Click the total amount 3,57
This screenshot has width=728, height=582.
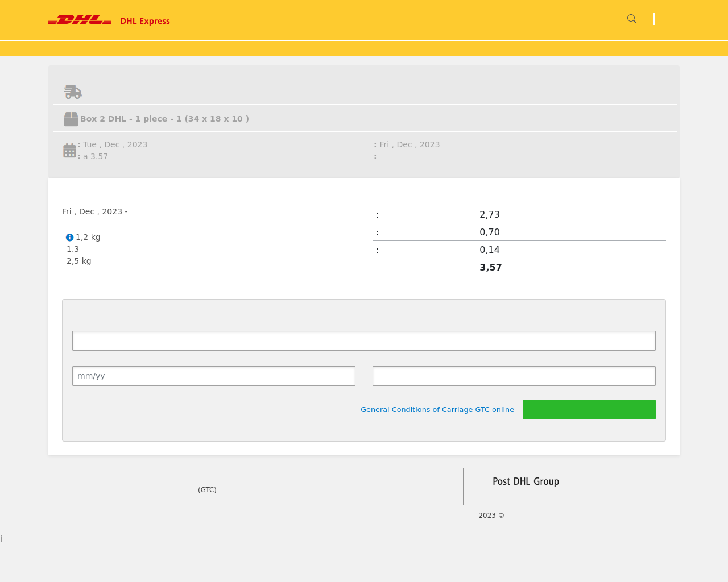click(x=490, y=267)
